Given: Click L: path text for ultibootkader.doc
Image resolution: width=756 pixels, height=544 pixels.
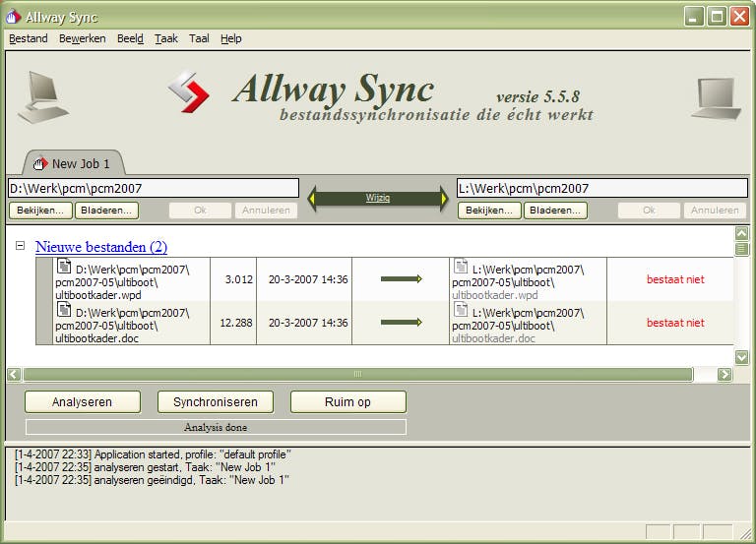Looking at the screenshot, I should coord(519,326).
